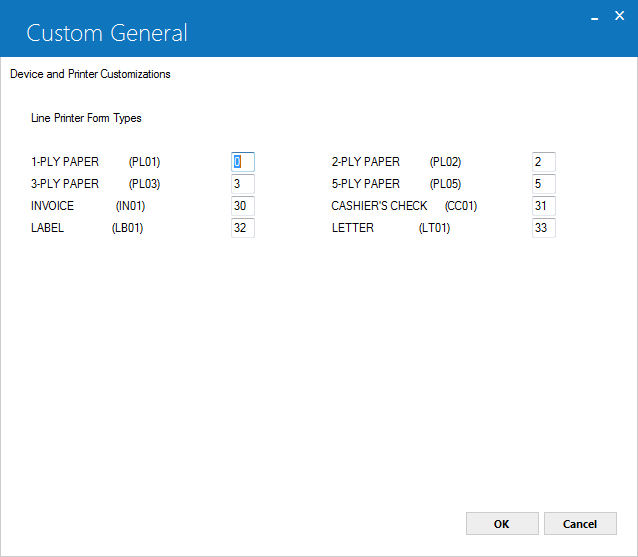Screen dimensions: 638x557
Task: Click the (LB01) form code text
Action: coord(127,228)
